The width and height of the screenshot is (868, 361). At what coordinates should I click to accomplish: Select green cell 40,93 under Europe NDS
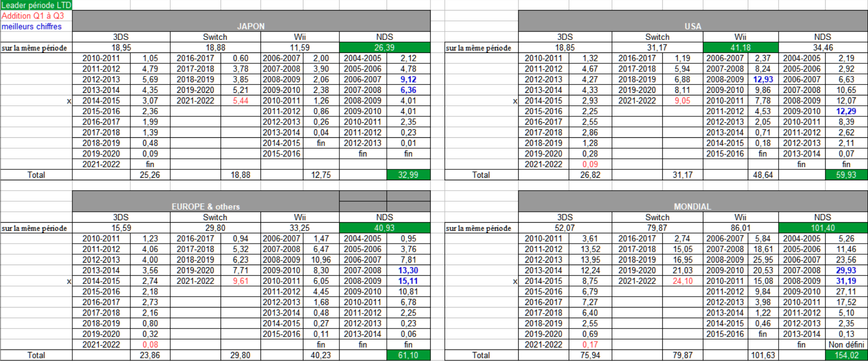[x=385, y=228]
